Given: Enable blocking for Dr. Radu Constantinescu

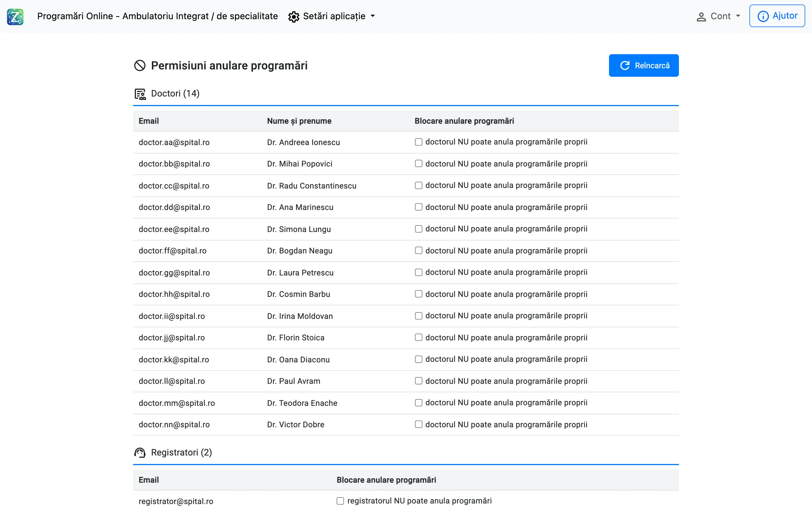Looking at the screenshot, I should (418, 185).
